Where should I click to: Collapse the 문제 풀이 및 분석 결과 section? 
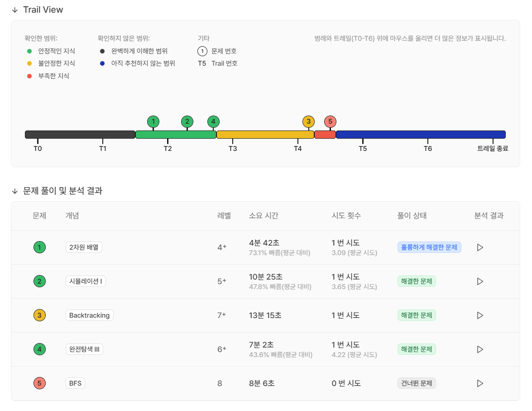point(15,191)
